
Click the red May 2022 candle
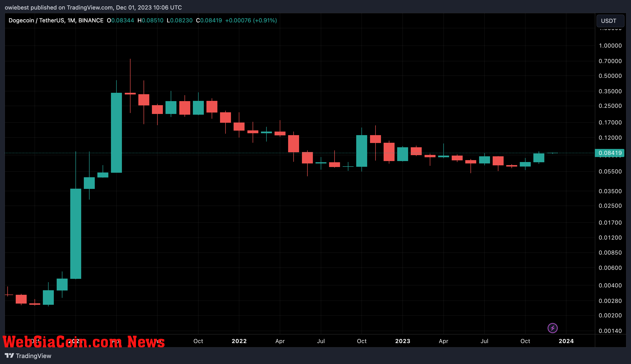tap(294, 143)
